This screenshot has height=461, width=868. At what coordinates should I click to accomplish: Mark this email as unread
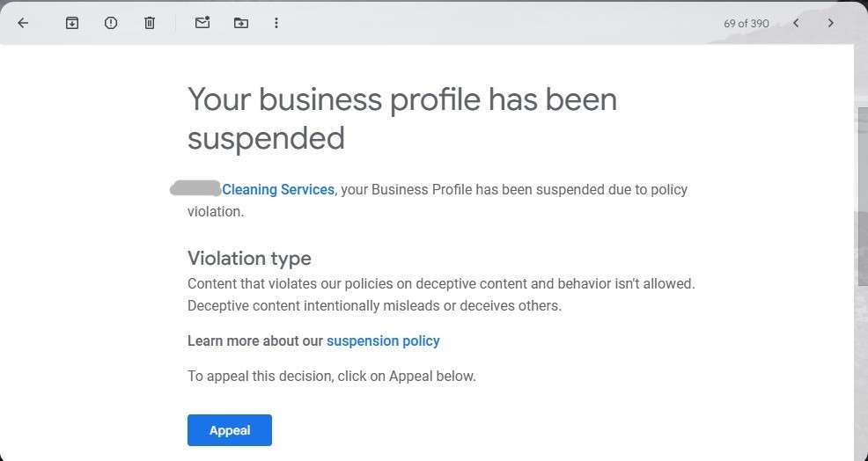click(x=202, y=23)
